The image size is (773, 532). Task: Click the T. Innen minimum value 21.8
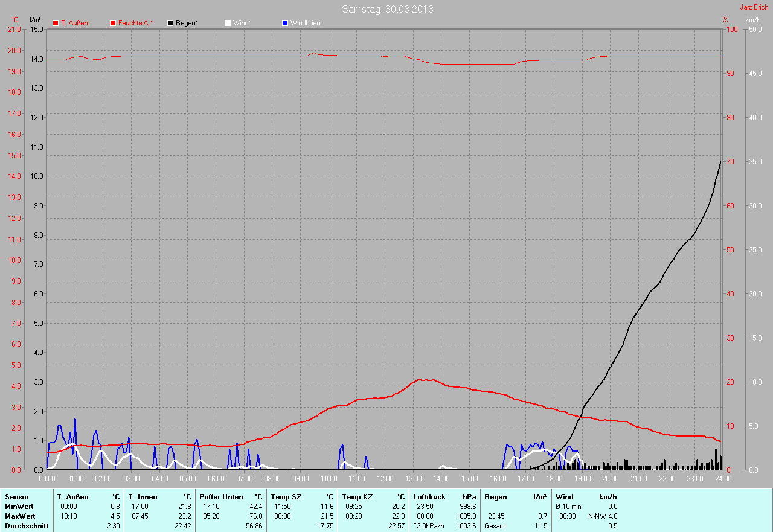(184, 507)
